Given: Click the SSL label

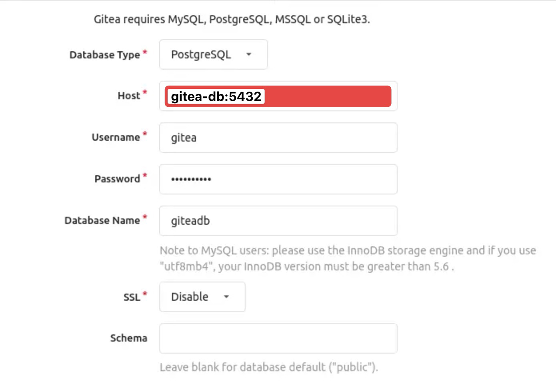Looking at the screenshot, I should [132, 297].
